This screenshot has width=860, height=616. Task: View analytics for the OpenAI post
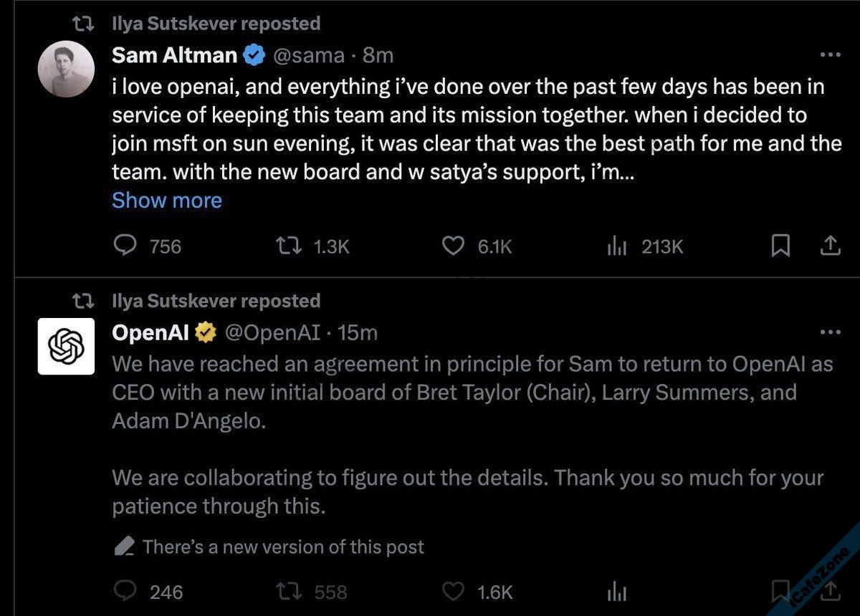pos(617,592)
